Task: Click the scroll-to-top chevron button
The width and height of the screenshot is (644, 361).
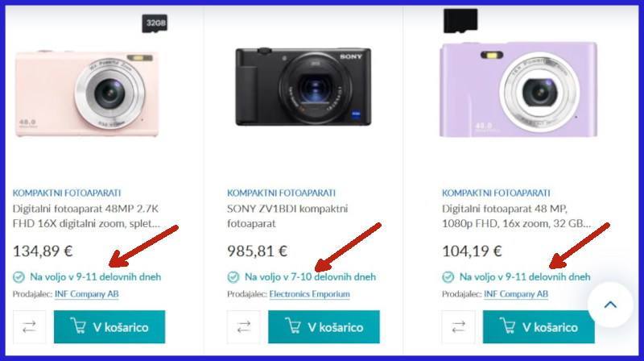Action: 610,305
